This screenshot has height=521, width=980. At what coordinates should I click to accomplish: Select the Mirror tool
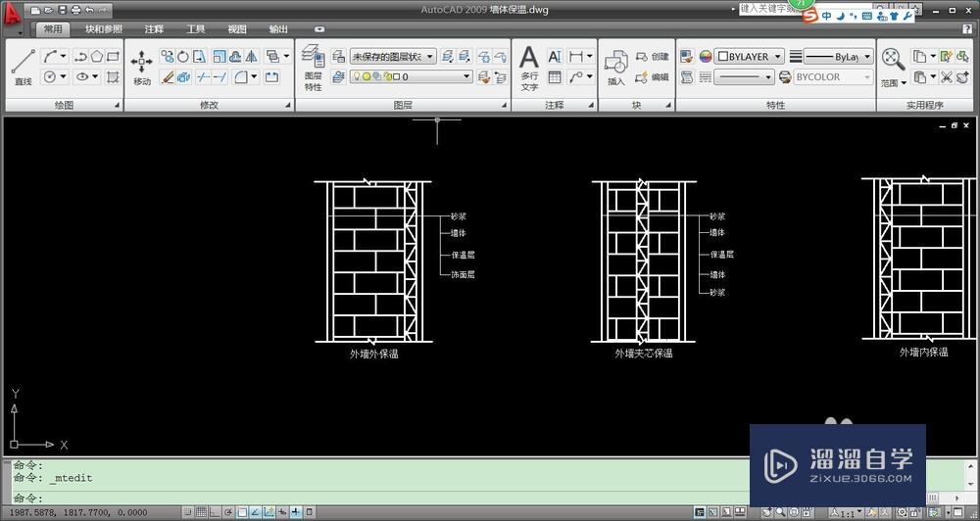click(251, 56)
